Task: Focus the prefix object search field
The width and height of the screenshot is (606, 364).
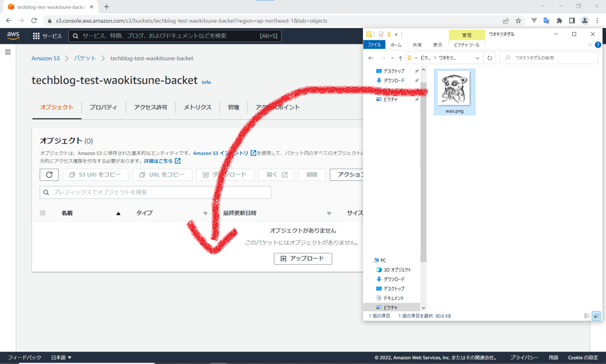Action: pyautogui.click(x=156, y=192)
